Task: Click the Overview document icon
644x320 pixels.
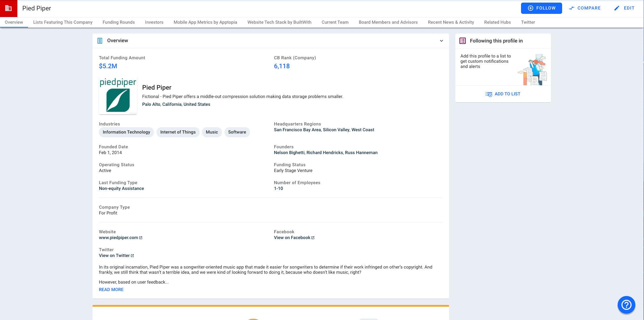Action: (100, 41)
